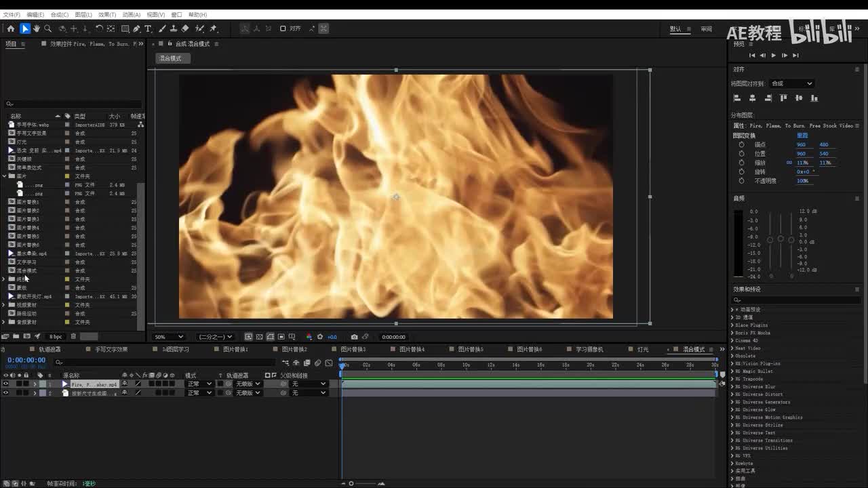The width and height of the screenshot is (868, 488).
Task: Select the Zoom magnifier tool
Action: coord(48,28)
